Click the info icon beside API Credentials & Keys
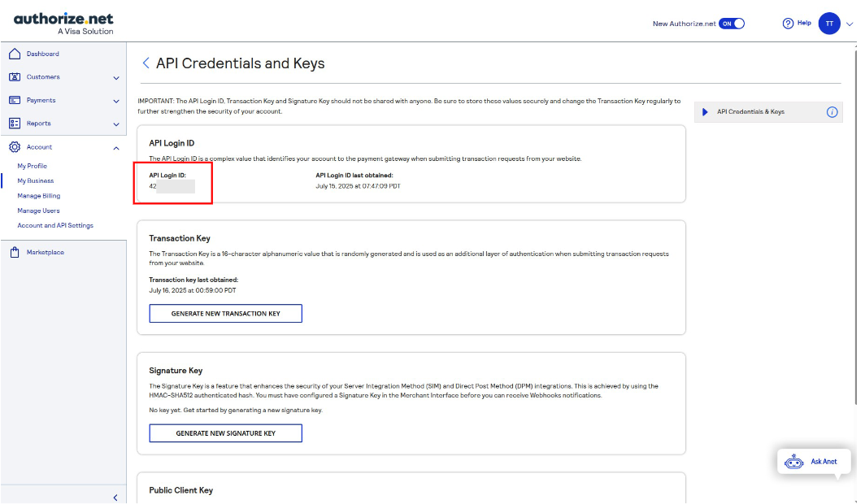 [x=832, y=112]
